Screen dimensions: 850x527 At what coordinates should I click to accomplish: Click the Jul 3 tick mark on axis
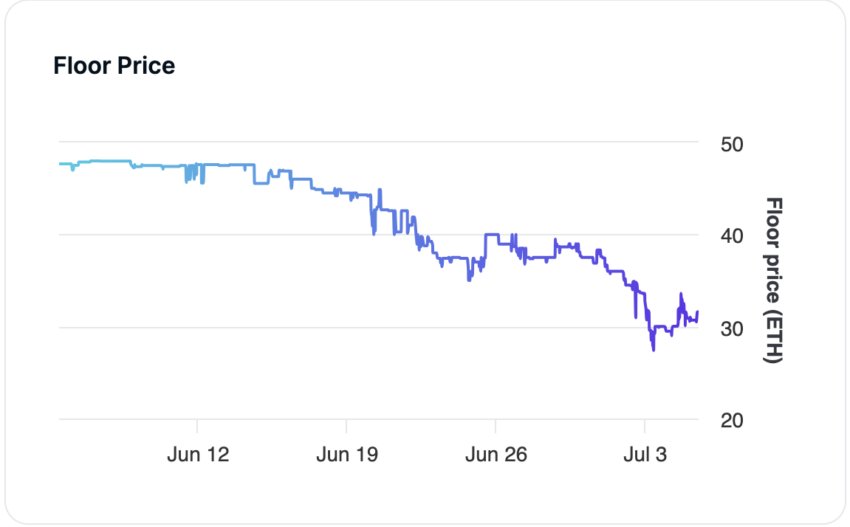[x=645, y=426]
